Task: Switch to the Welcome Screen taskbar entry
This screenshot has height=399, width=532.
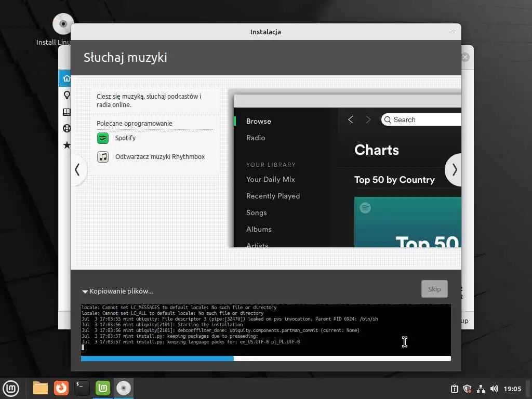Action: [x=103, y=388]
